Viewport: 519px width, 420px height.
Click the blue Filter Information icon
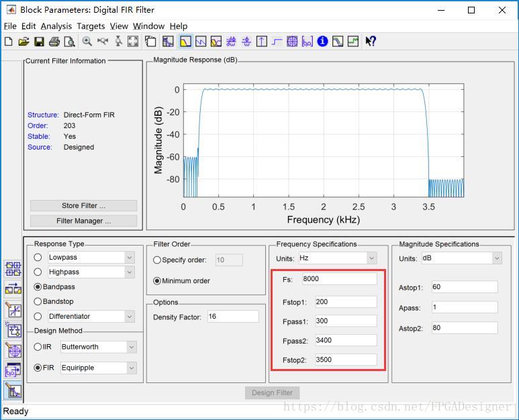322,42
